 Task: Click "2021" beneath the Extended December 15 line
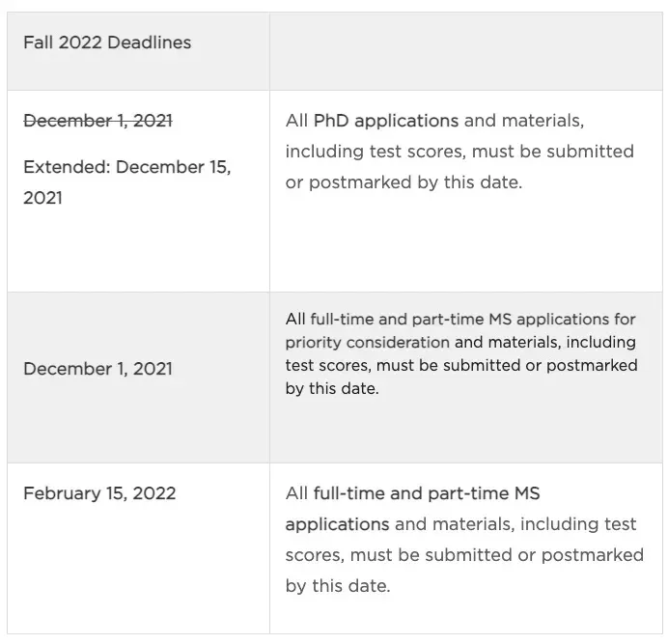coord(42,198)
